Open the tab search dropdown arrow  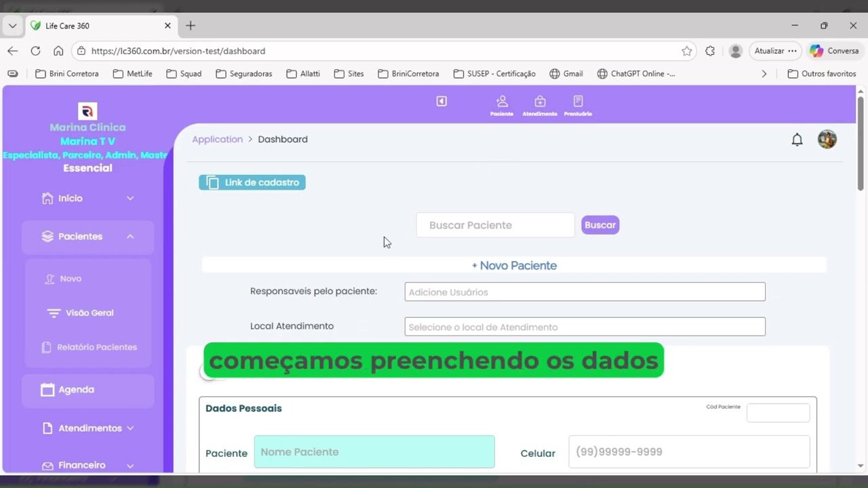coord(12,26)
